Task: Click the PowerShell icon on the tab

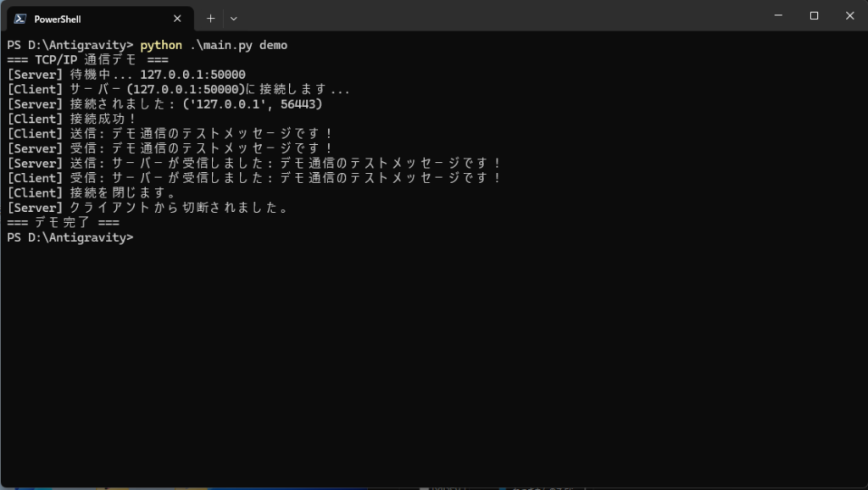Action: point(19,18)
